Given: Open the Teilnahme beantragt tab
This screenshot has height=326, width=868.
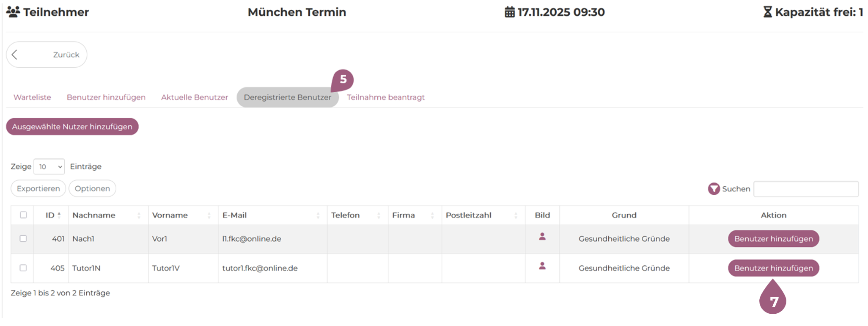Looking at the screenshot, I should [385, 97].
